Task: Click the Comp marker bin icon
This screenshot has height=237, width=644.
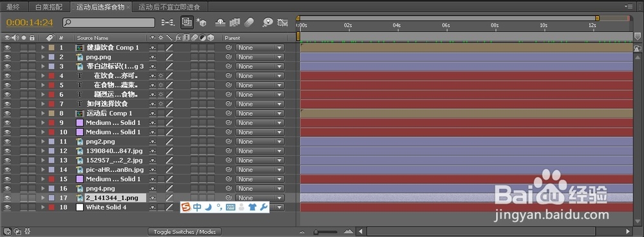Action: (637, 37)
